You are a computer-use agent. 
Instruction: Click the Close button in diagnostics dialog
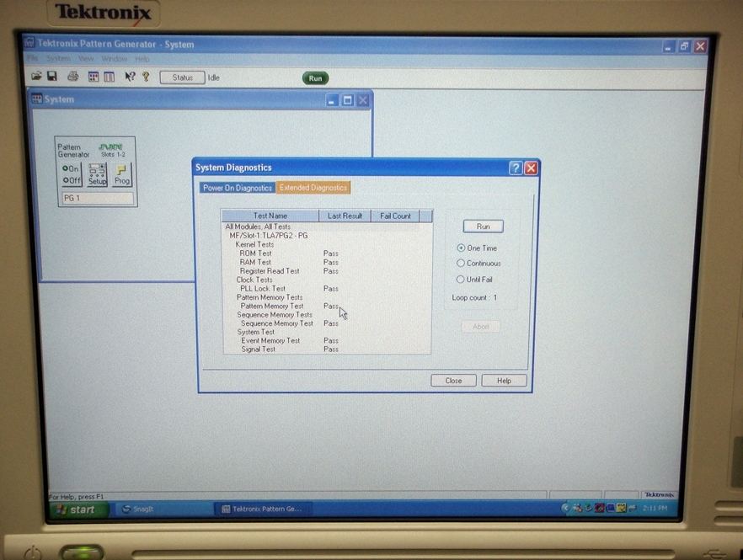(453, 381)
